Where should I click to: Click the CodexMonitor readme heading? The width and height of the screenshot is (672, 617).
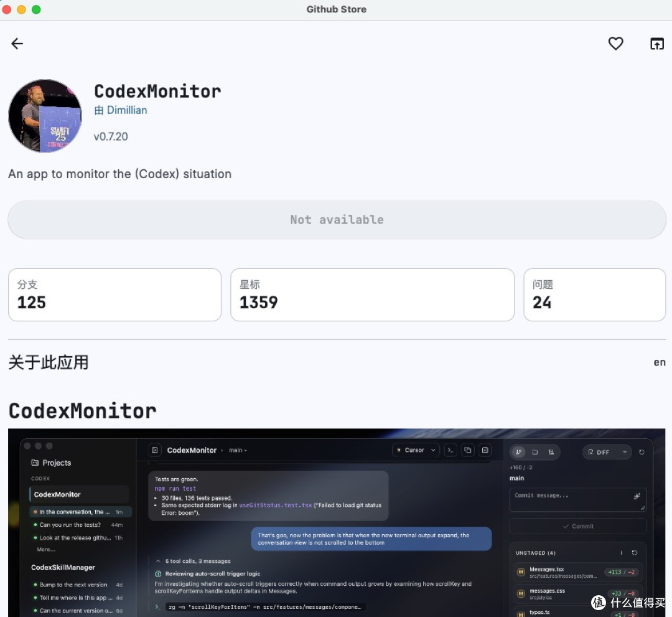point(82,411)
